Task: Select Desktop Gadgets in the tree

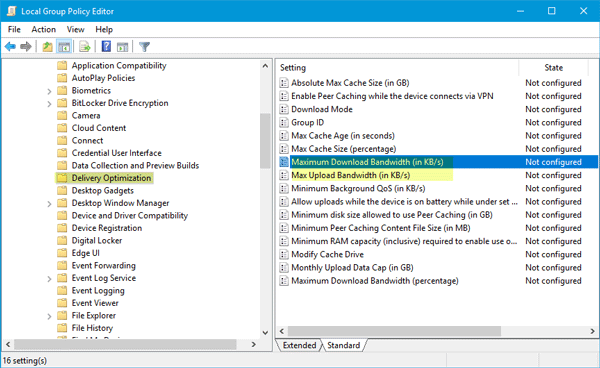Action: click(x=103, y=191)
